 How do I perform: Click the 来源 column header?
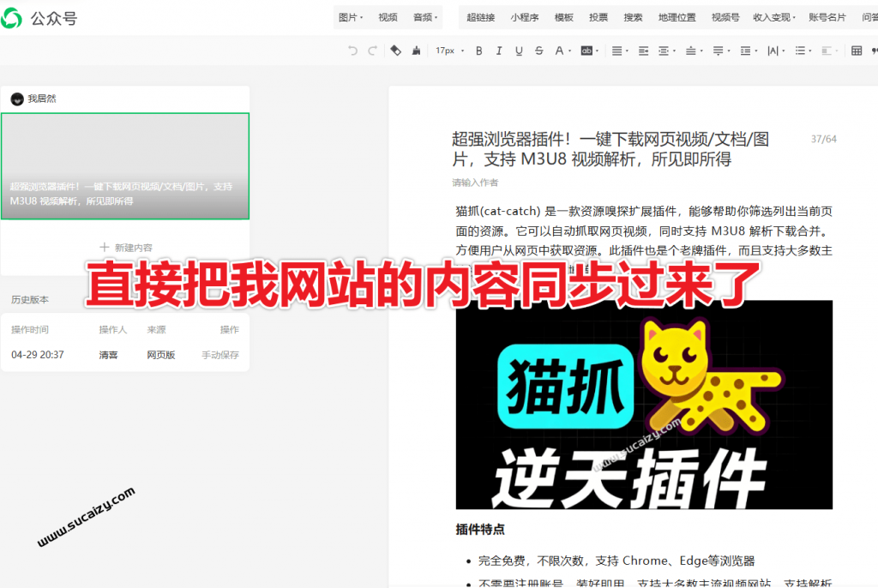[x=156, y=329]
